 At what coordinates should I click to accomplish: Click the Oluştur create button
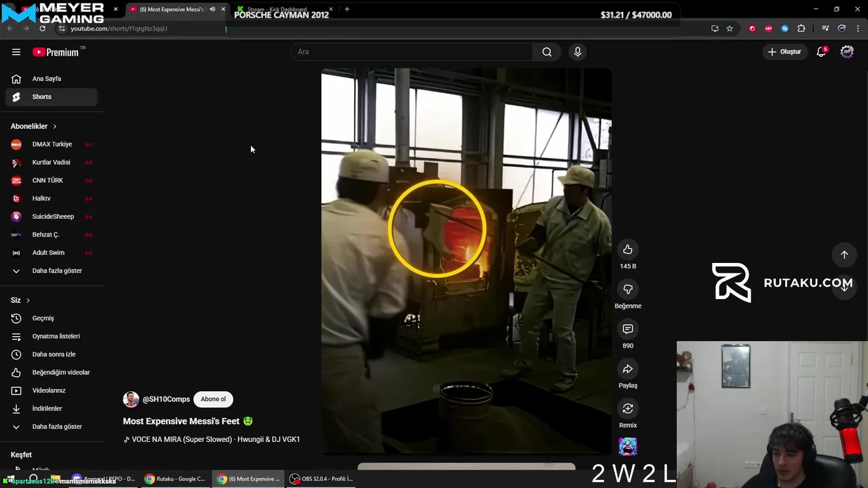click(785, 52)
